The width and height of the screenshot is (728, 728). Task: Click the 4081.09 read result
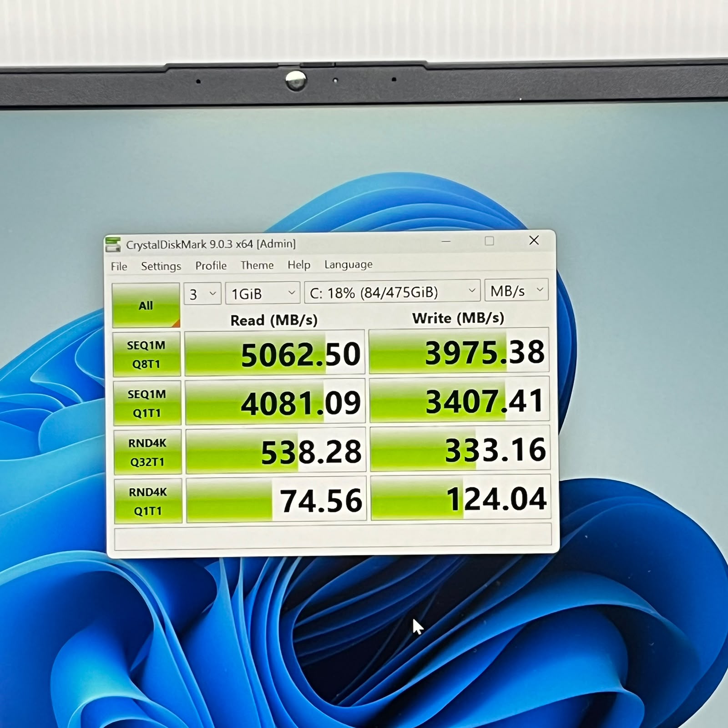point(275,402)
